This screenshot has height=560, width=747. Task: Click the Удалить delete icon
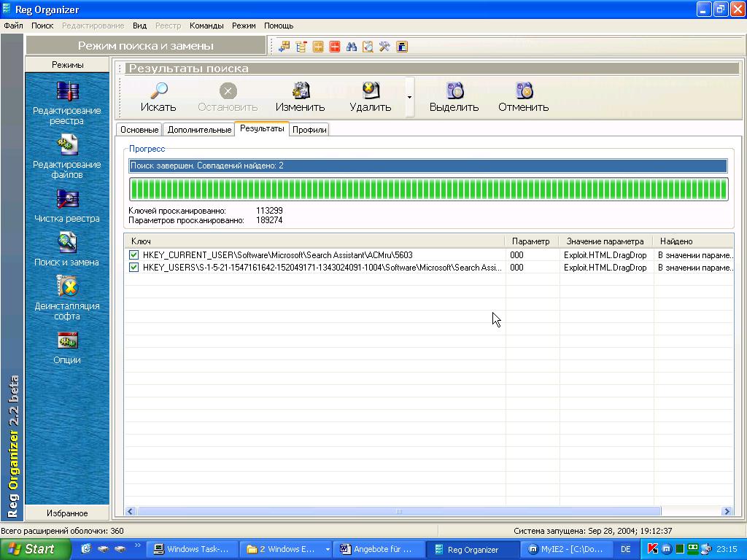[371, 90]
